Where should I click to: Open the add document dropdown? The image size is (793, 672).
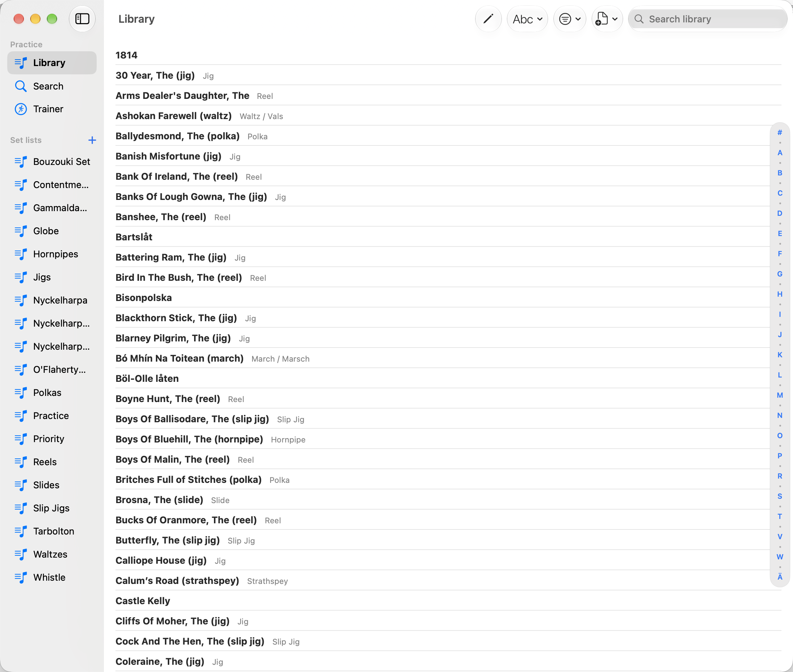point(607,19)
